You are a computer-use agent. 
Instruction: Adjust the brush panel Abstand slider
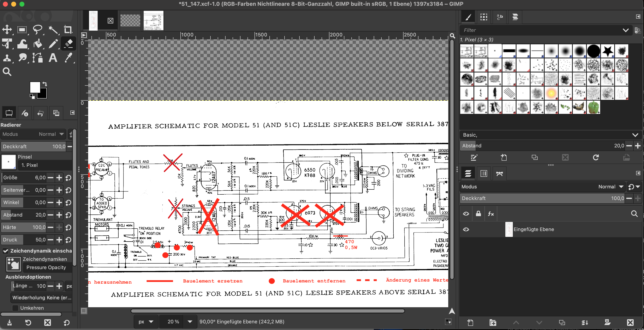[543, 146]
